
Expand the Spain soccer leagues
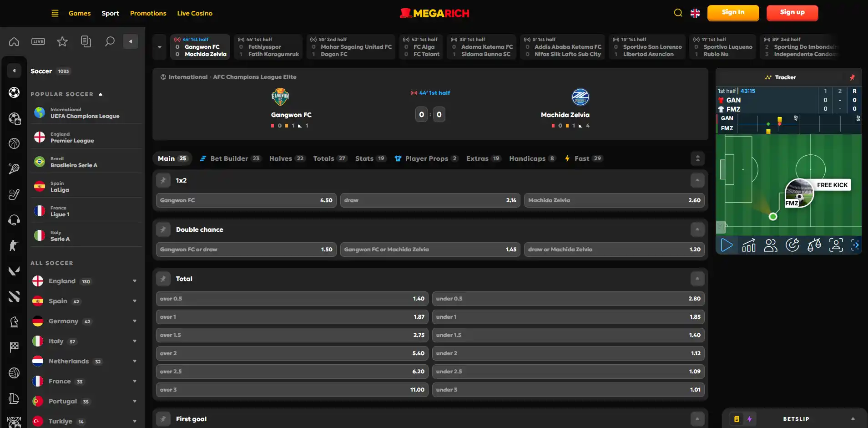(135, 301)
